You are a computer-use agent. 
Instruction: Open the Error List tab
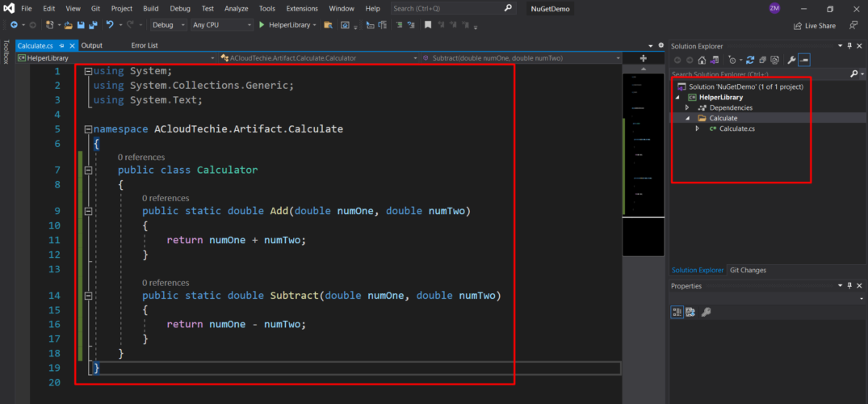(x=145, y=45)
